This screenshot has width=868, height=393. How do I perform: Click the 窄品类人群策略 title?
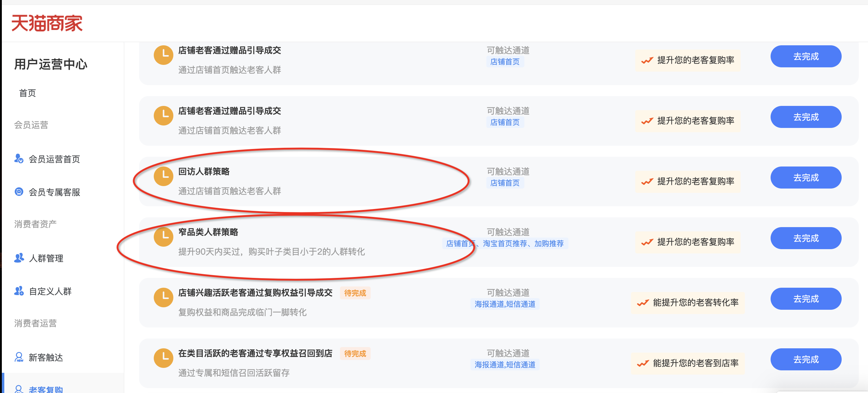(x=208, y=232)
